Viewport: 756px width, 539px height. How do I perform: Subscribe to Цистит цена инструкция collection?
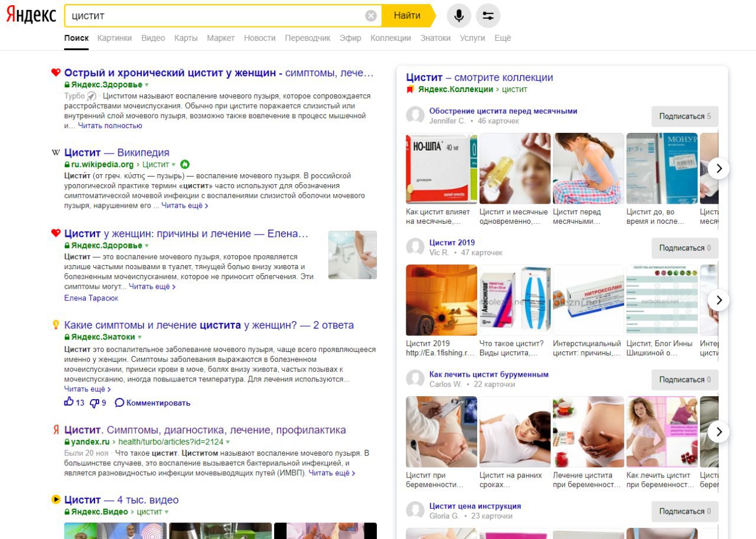click(x=685, y=511)
